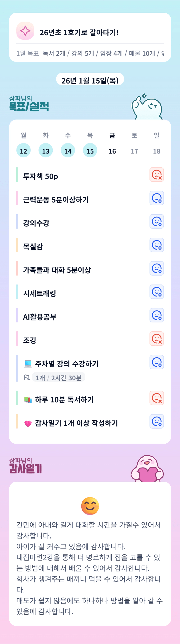Click status face icon for AI활용공부
The width and height of the screenshot is (180, 644).
click(156, 315)
